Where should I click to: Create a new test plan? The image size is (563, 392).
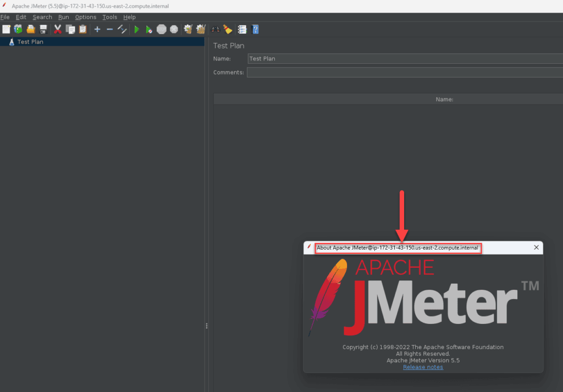(x=5, y=29)
